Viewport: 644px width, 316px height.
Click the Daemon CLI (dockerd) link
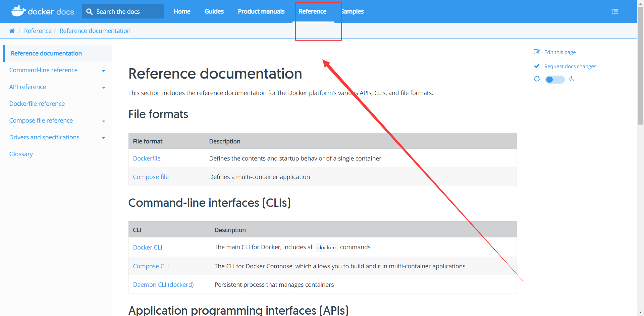[x=163, y=285]
